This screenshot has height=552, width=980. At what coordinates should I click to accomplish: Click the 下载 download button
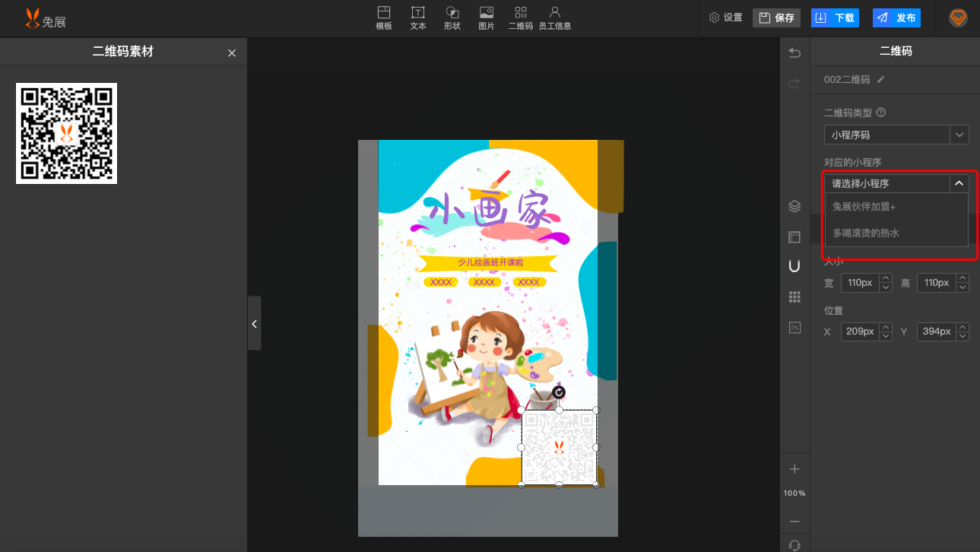pyautogui.click(x=835, y=17)
